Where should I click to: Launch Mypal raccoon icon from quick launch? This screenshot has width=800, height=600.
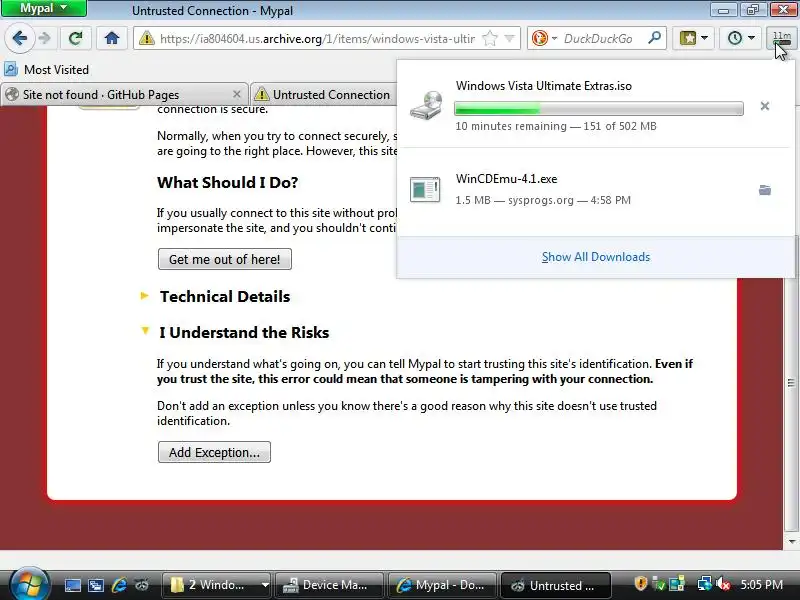[142, 585]
